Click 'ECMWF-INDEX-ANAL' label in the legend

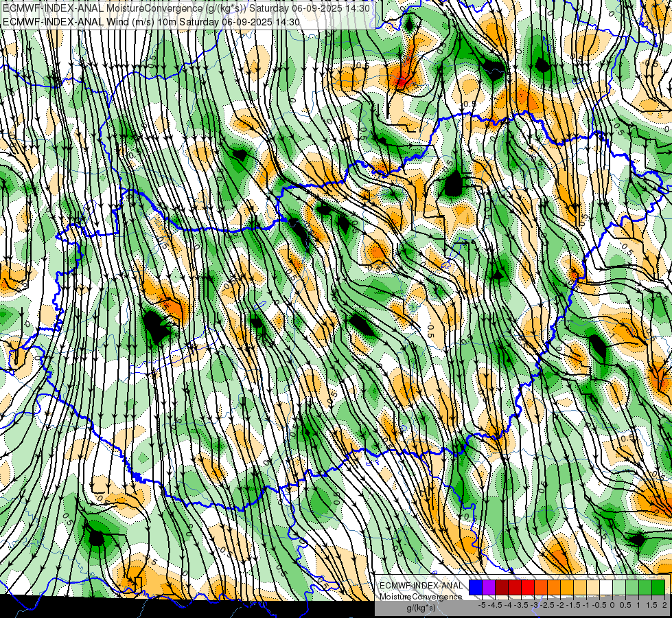coord(421,586)
